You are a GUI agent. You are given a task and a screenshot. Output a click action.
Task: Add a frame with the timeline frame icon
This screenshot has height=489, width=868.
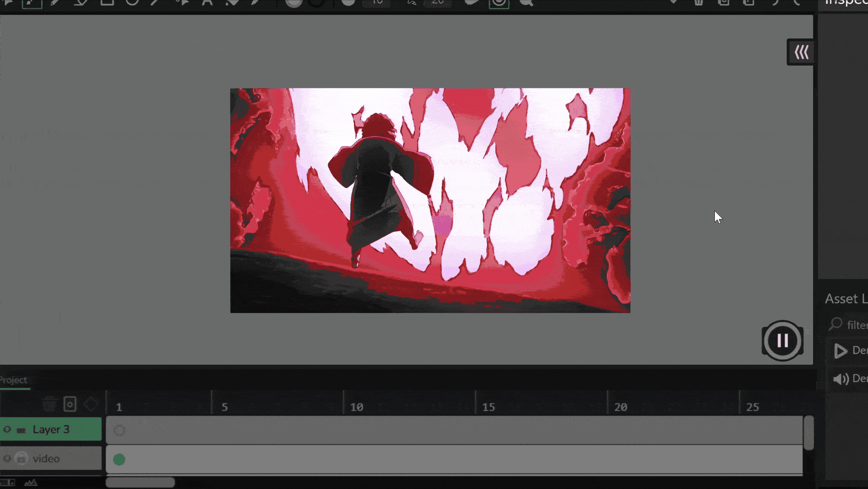tap(70, 404)
